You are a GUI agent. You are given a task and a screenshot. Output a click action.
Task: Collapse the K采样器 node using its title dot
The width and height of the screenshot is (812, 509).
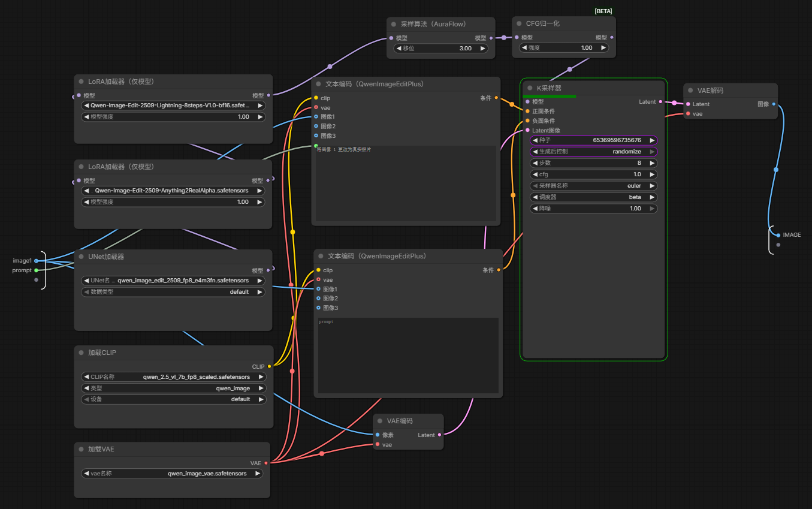tap(530, 88)
